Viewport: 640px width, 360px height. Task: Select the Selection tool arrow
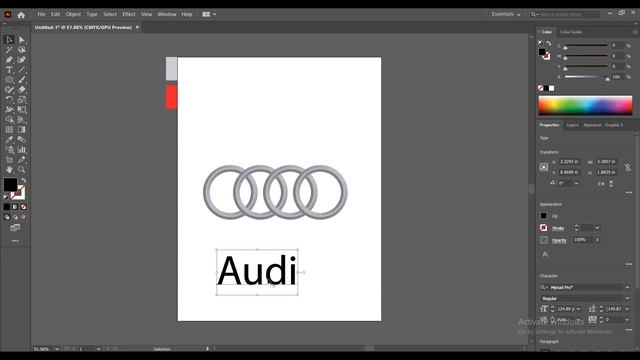tap(9, 40)
